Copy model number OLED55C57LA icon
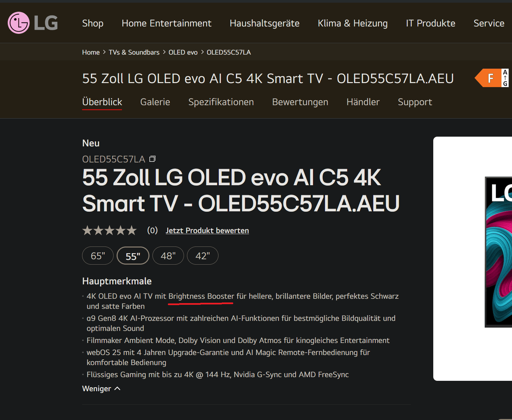Screen dimensions: 512x420 152,159
